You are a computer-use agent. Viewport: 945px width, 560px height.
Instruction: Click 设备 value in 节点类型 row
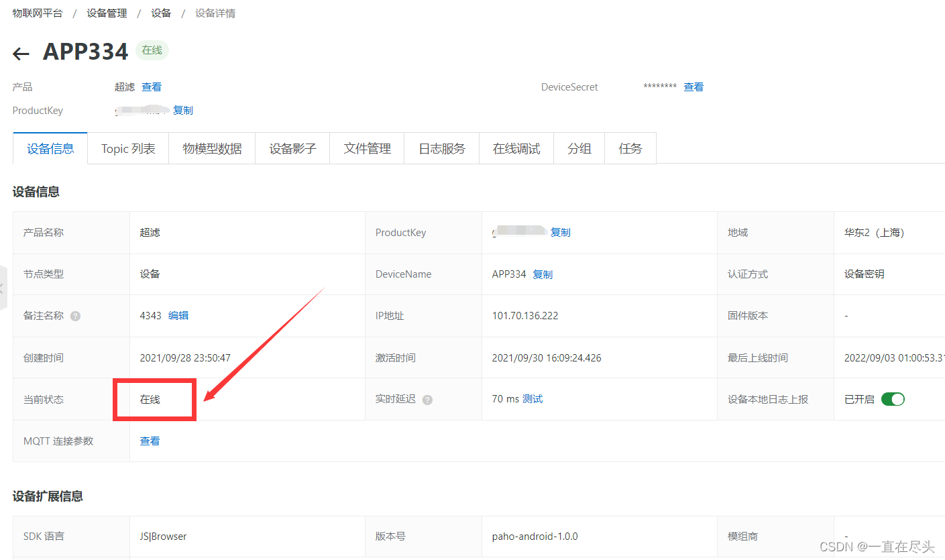(x=150, y=274)
